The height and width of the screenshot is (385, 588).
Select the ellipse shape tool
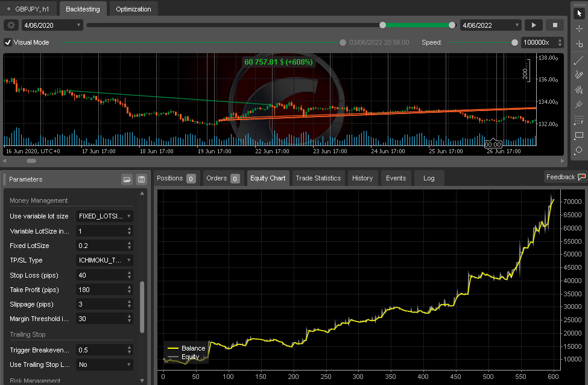point(579,150)
